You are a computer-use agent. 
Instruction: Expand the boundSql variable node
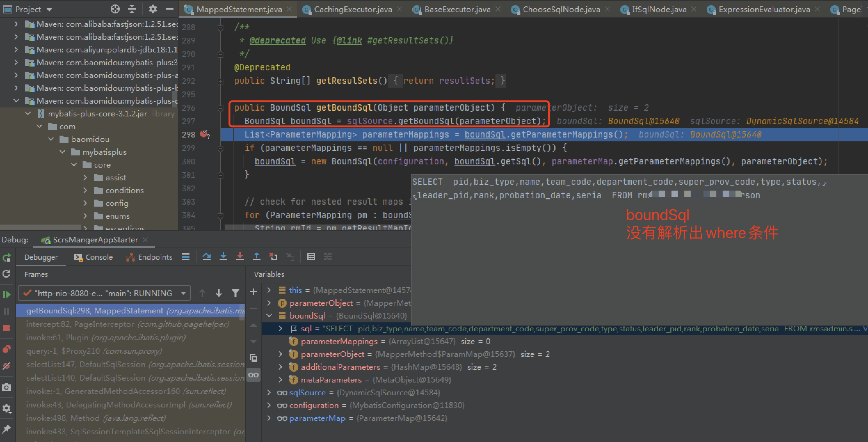coord(269,315)
